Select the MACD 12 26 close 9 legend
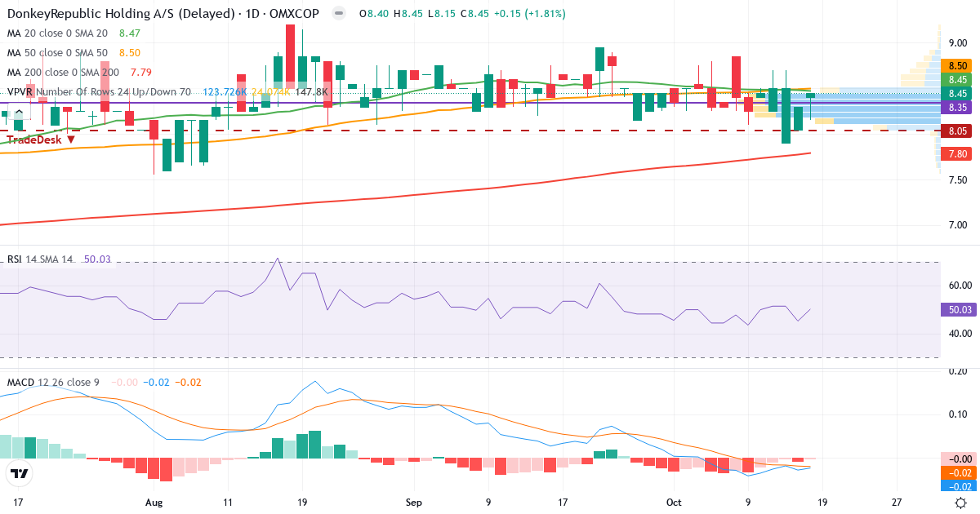Viewport: 980px width, 514px height. click(53, 382)
